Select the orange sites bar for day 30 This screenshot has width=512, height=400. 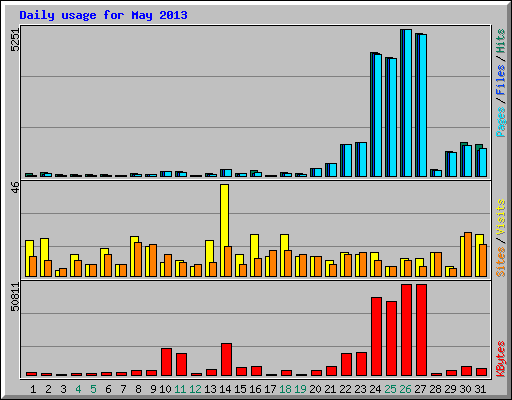pyautogui.click(x=468, y=255)
